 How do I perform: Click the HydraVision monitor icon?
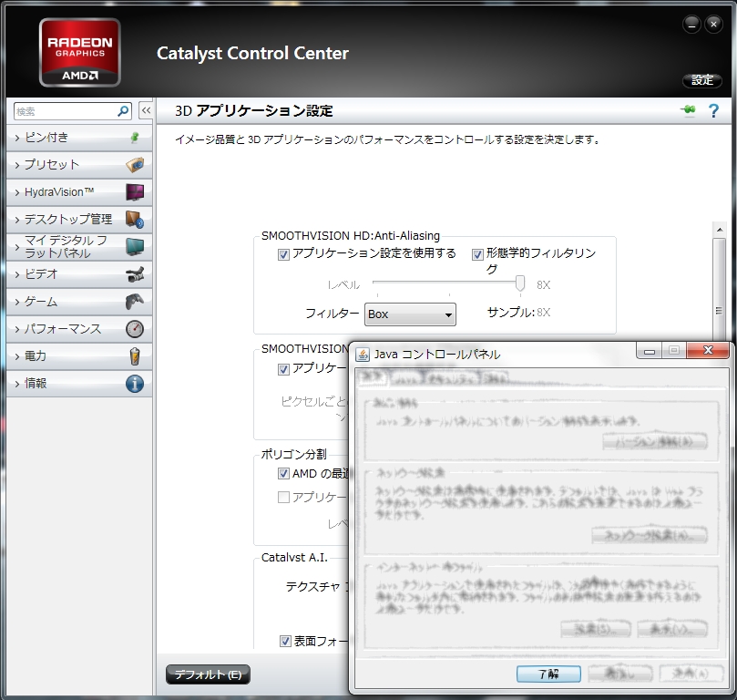tap(135, 191)
